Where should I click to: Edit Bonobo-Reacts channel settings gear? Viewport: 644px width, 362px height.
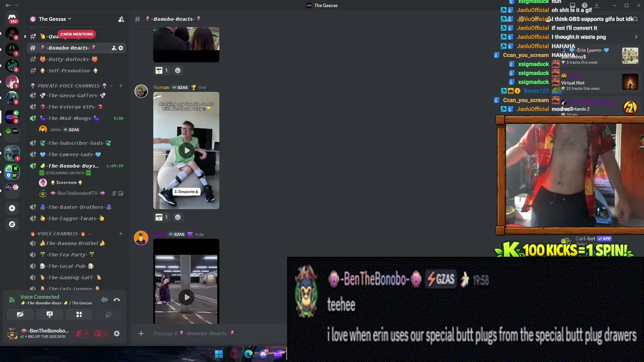tap(121, 48)
